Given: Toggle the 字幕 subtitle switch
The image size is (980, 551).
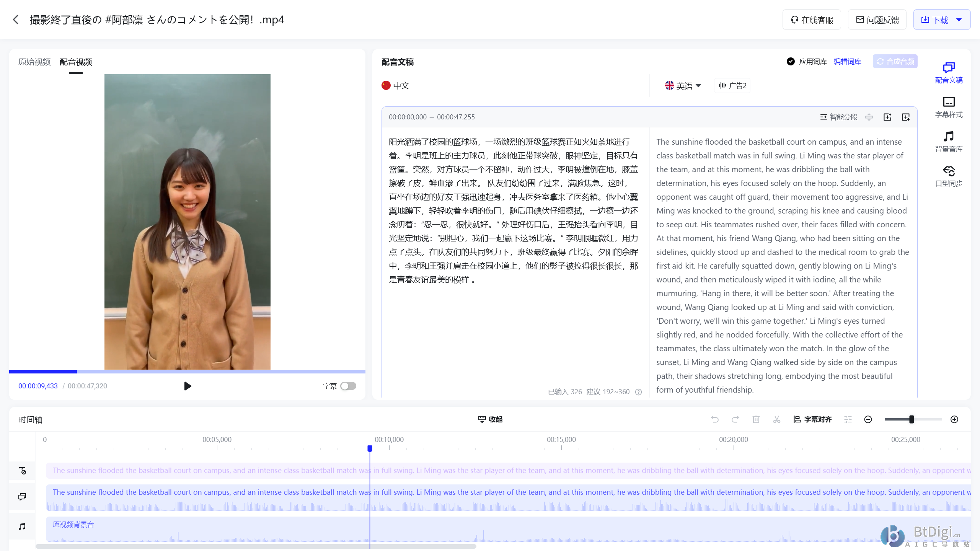Looking at the screenshot, I should [x=348, y=386].
